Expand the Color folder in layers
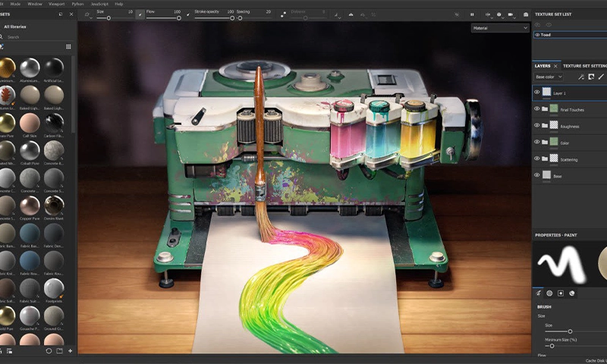 [x=545, y=142]
